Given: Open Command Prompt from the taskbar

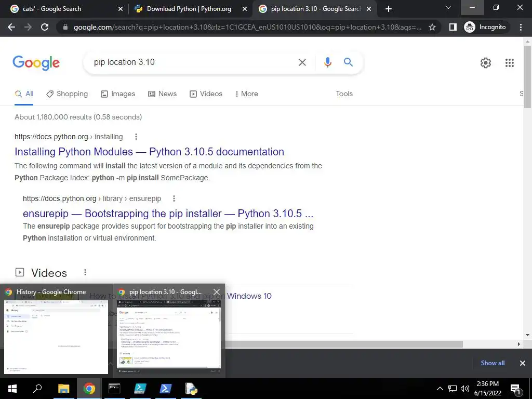Looking at the screenshot, I should point(114,389).
